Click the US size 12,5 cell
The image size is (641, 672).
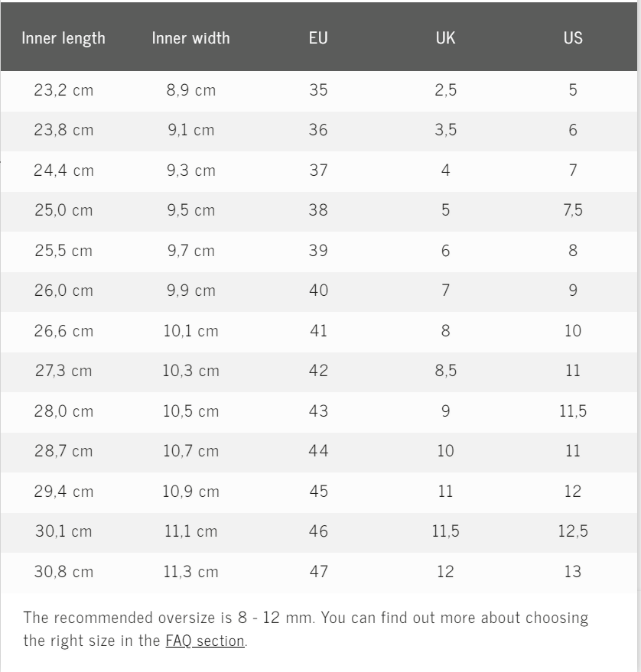(573, 531)
